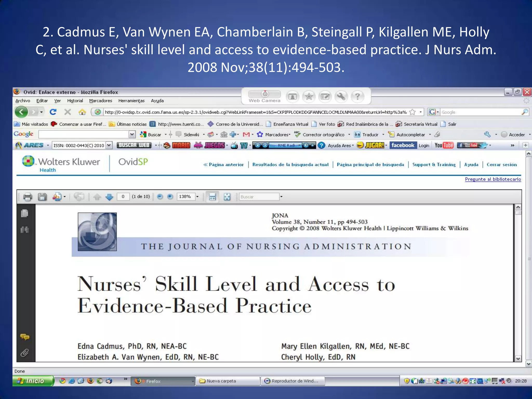This screenshot has width=532, height=399.
Task: Open PDF comments panel icon
Action: (x=25, y=337)
